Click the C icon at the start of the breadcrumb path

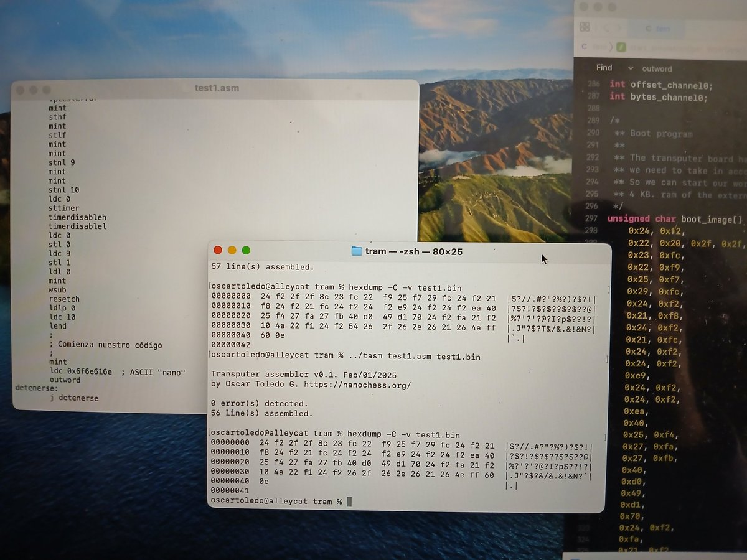583,46
